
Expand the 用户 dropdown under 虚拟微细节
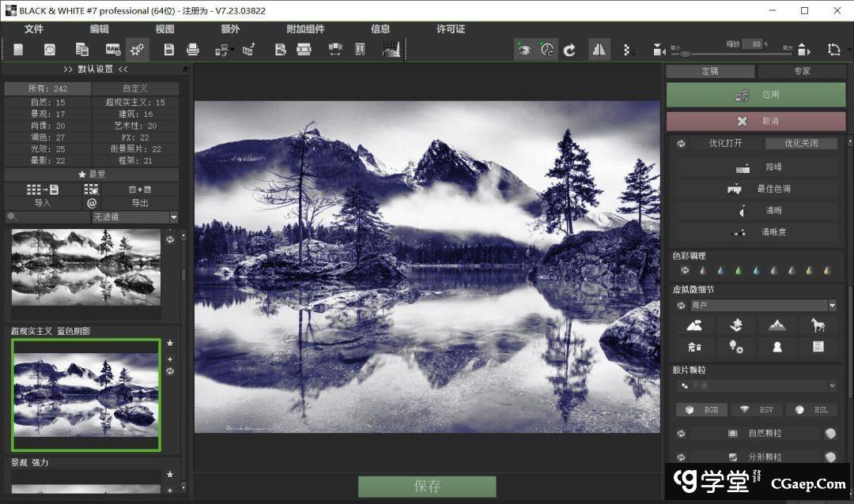pos(832,305)
